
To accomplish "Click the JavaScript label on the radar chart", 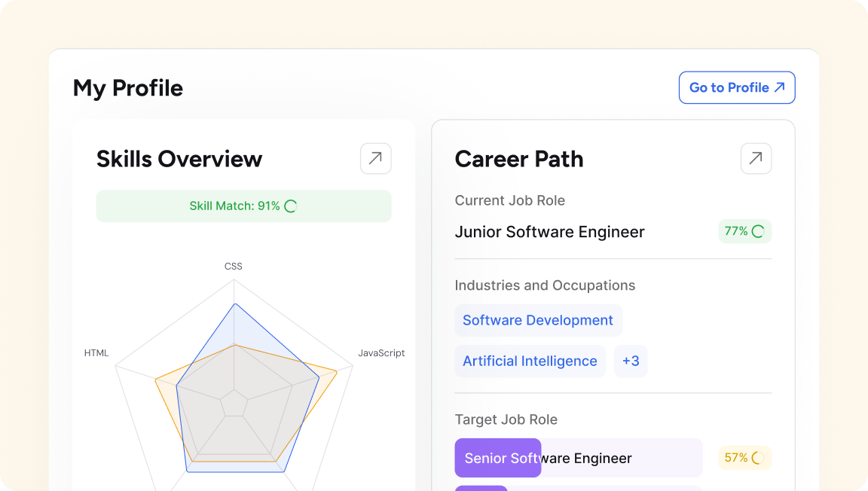I will point(381,352).
